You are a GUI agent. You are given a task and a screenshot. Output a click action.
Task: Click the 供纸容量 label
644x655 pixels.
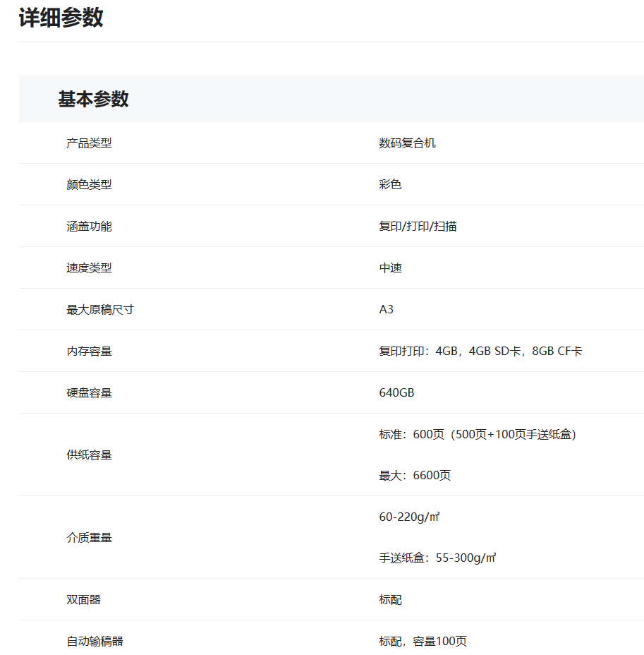pos(89,455)
